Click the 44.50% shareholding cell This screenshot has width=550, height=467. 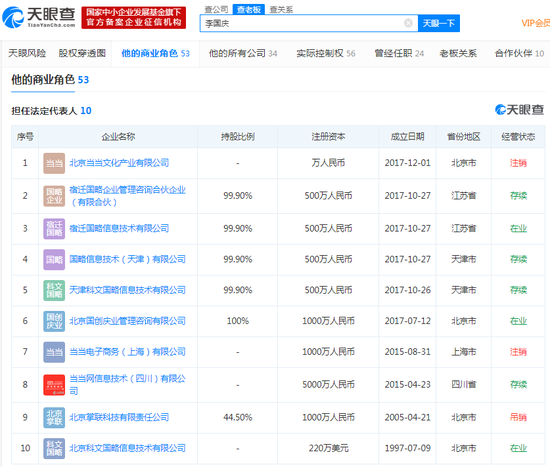point(237,418)
